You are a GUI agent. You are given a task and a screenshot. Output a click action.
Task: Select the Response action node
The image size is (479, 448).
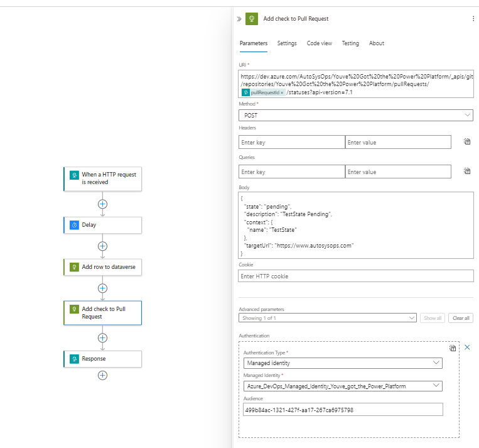pyautogui.click(x=103, y=359)
